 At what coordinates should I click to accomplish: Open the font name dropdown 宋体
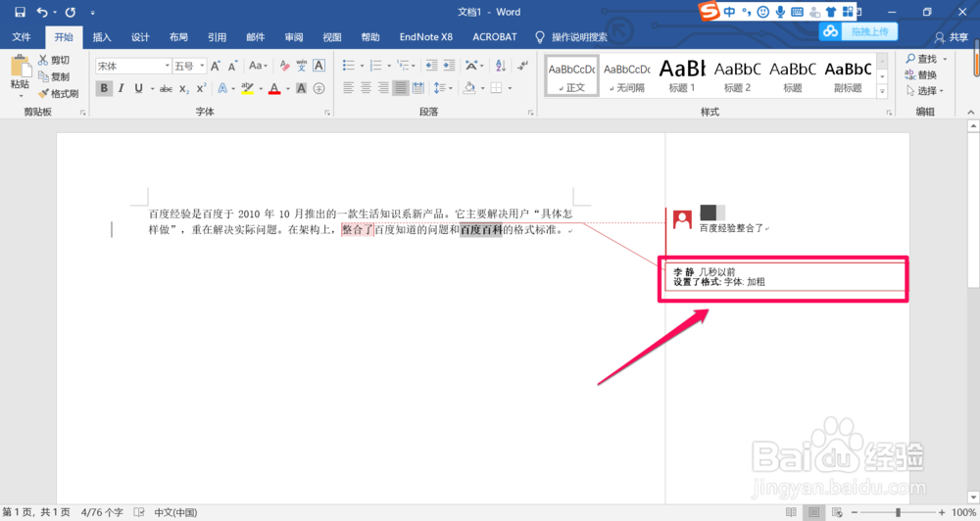(168, 66)
